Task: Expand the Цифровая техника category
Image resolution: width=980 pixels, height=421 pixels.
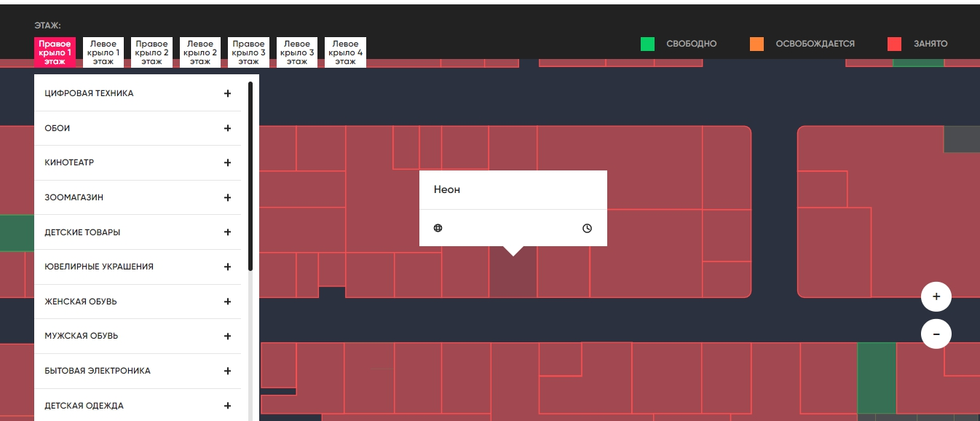Action: [x=227, y=93]
